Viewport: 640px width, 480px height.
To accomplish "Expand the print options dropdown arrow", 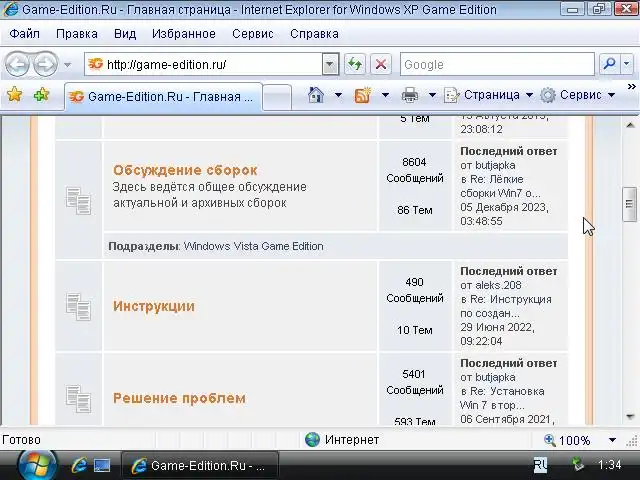I will tap(432, 95).
